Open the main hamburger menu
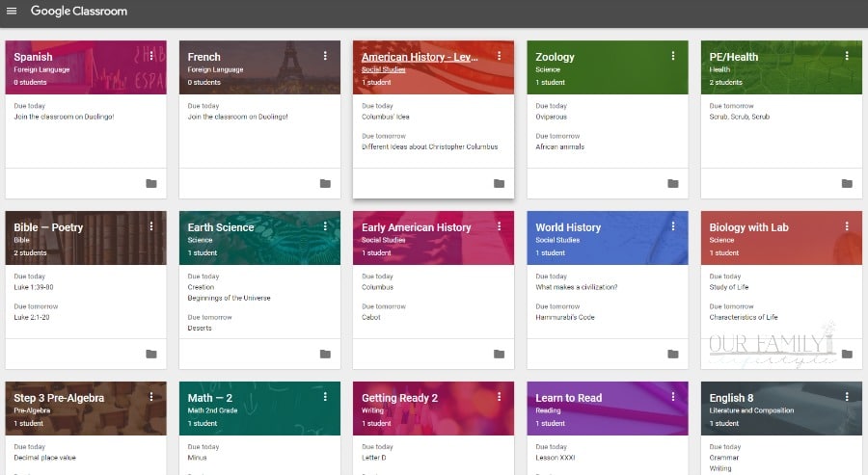 click(x=11, y=11)
